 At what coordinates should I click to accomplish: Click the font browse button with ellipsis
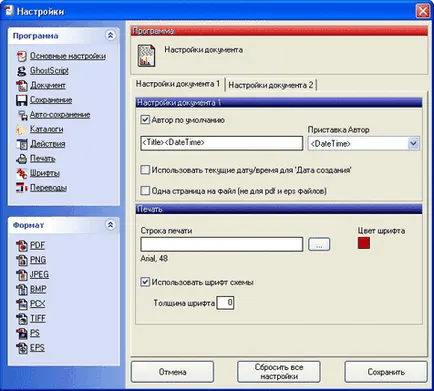[319, 244]
